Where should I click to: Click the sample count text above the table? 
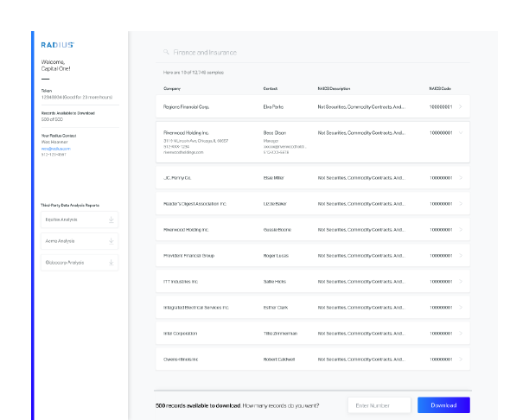click(194, 73)
